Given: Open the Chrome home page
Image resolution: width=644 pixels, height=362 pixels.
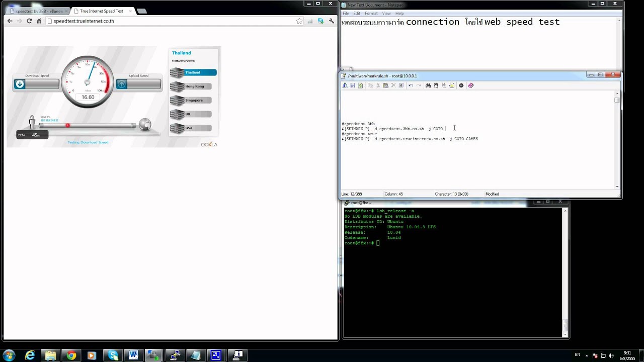Looking at the screenshot, I should point(39,21).
